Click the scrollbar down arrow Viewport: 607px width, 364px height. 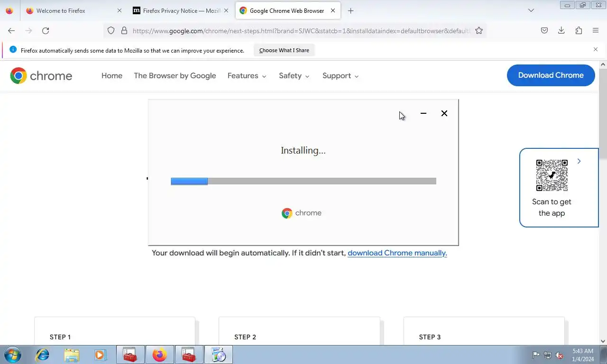pos(603,341)
